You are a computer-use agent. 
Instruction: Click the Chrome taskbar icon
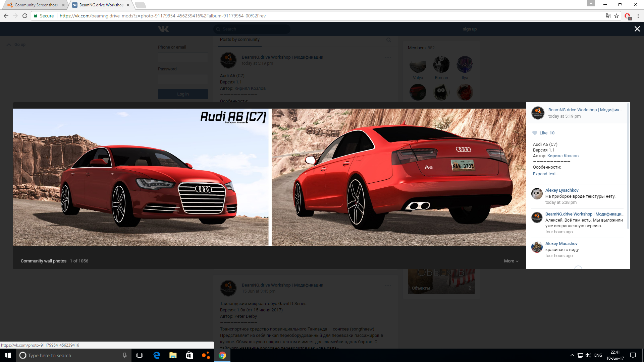[x=222, y=355]
